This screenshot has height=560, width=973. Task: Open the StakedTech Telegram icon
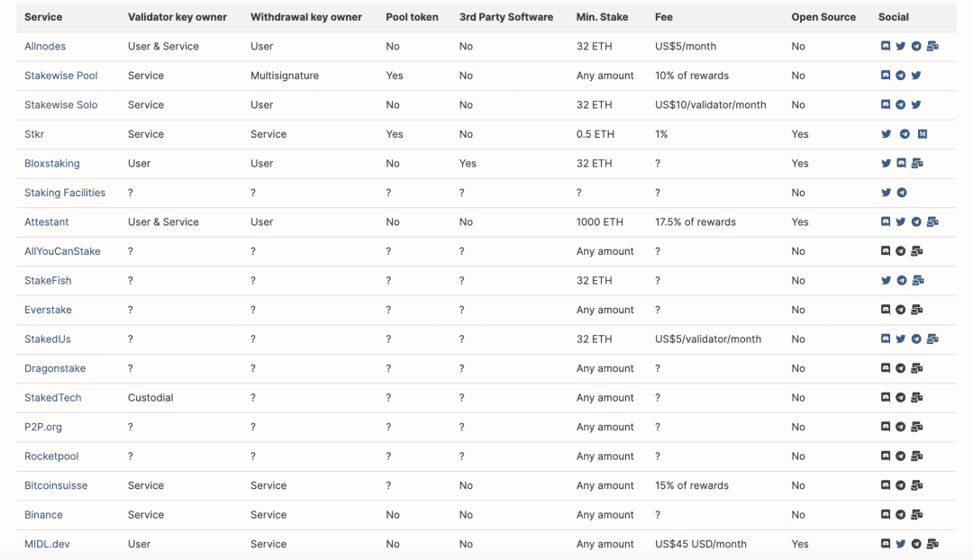[900, 398]
